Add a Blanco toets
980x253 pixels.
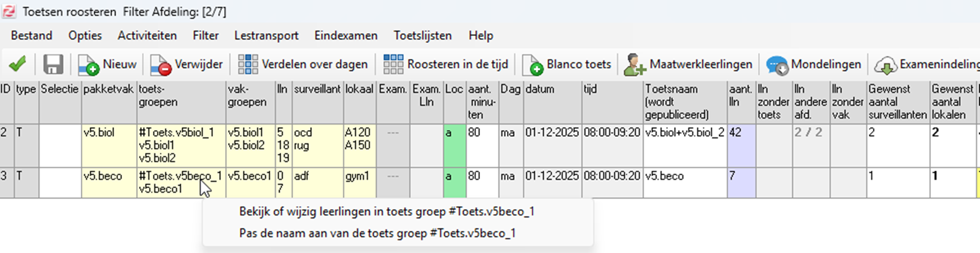(x=533, y=65)
